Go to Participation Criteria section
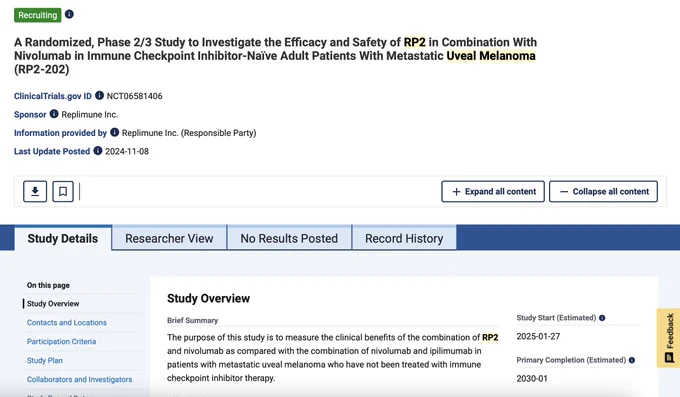The image size is (680, 397). point(62,341)
